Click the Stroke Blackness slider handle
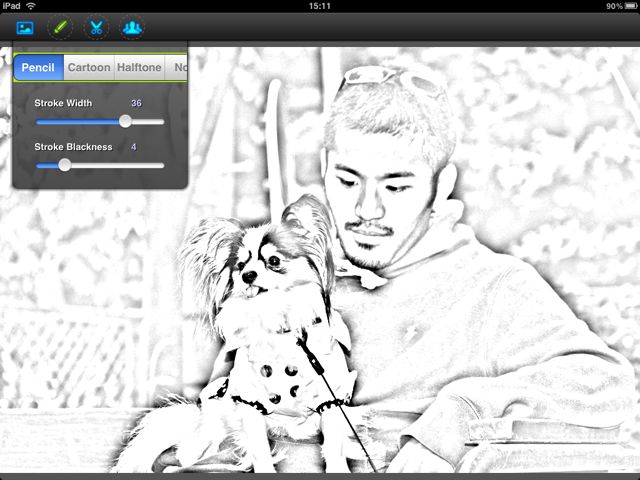This screenshot has width=640, height=480. [64, 165]
